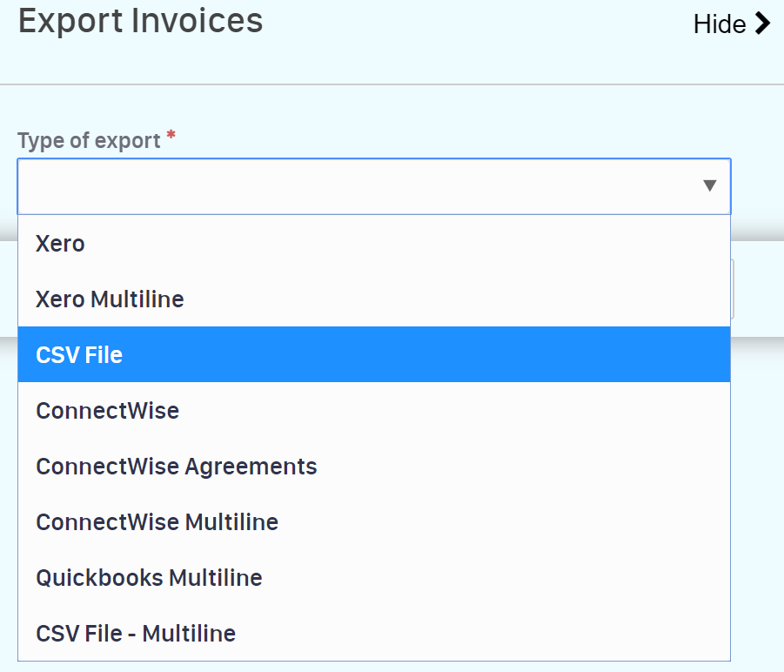784x672 pixels.
Task: Select the highlighted CSV File option
Action: (79, 355)
